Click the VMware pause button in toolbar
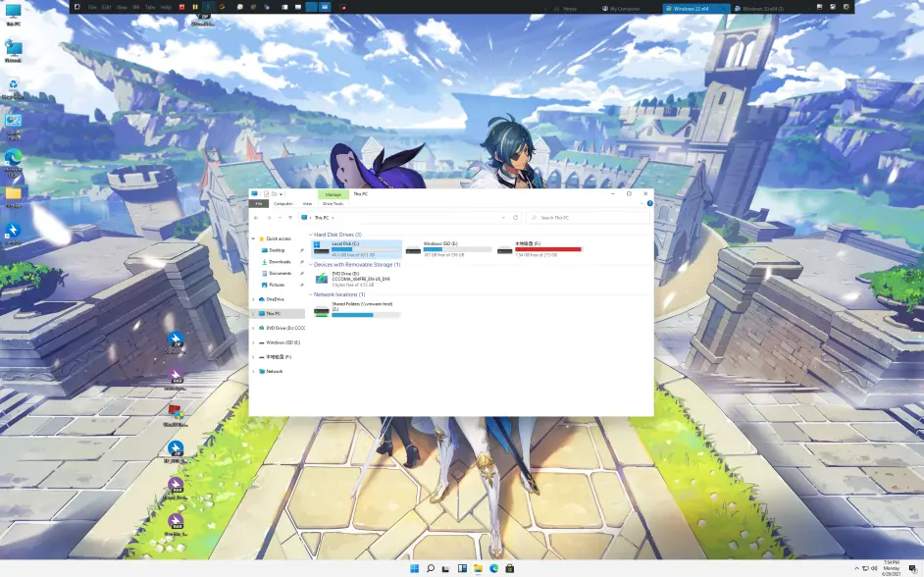 [195, 7]
